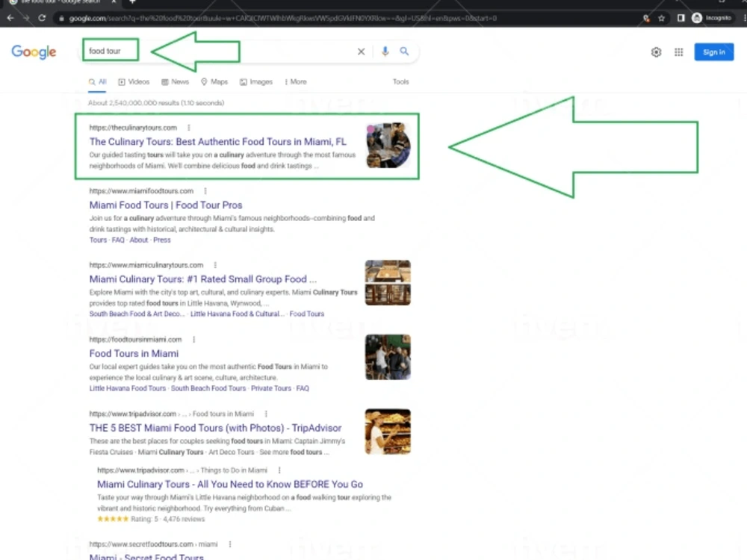Click the https://theculinarytours.com URL text
The image size is (747, 560).
pyautogui.click(x=133, y=128)
